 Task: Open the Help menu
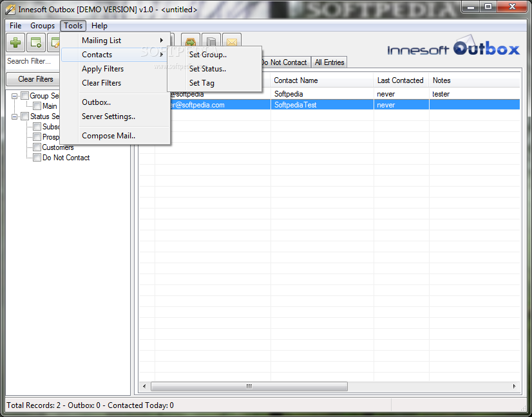click(99, 26)
